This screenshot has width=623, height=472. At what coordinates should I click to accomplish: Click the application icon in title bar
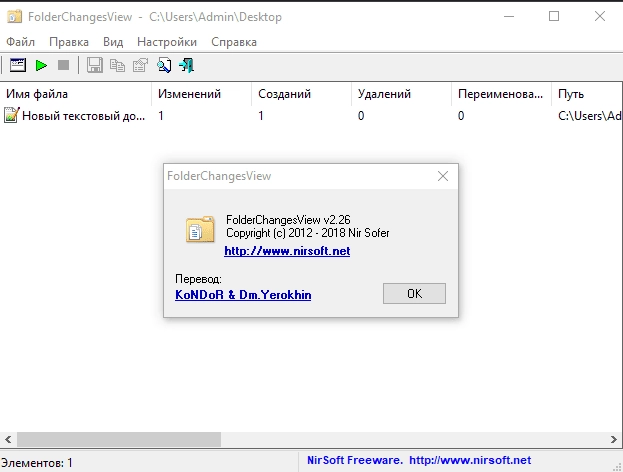14,17
